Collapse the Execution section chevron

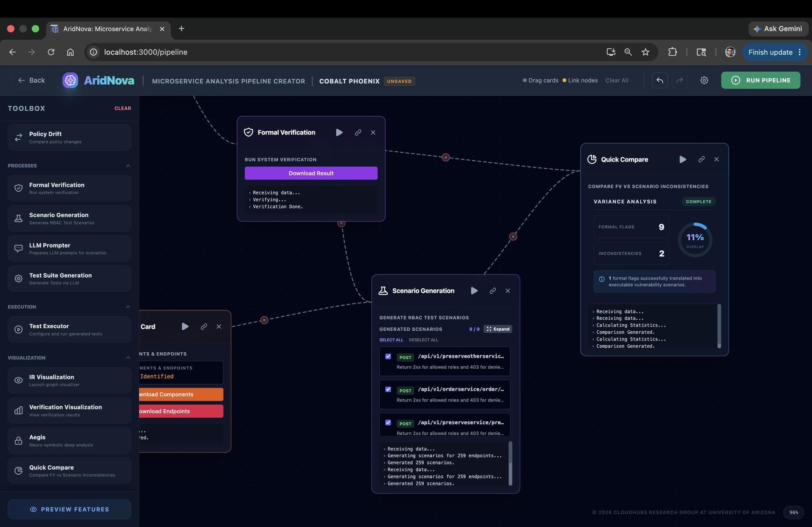click(x=128, y=307)
